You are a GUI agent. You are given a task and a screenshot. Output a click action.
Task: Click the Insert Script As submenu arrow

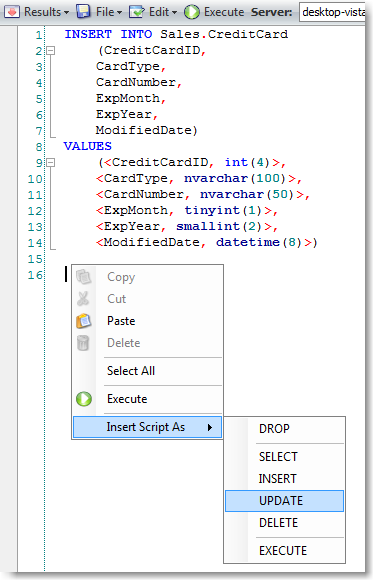pyautogui.click(x=210, y=427)
